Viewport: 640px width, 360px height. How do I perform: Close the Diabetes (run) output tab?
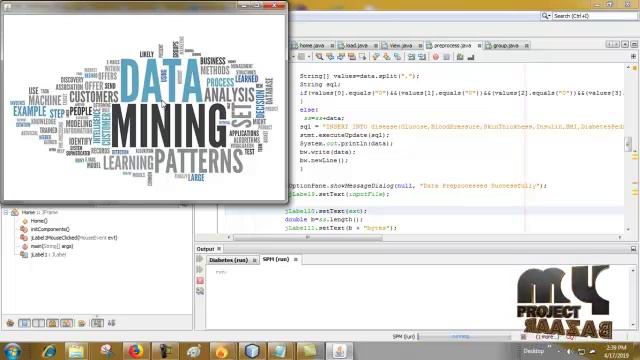pyautogui.click(x=254, y=260)
